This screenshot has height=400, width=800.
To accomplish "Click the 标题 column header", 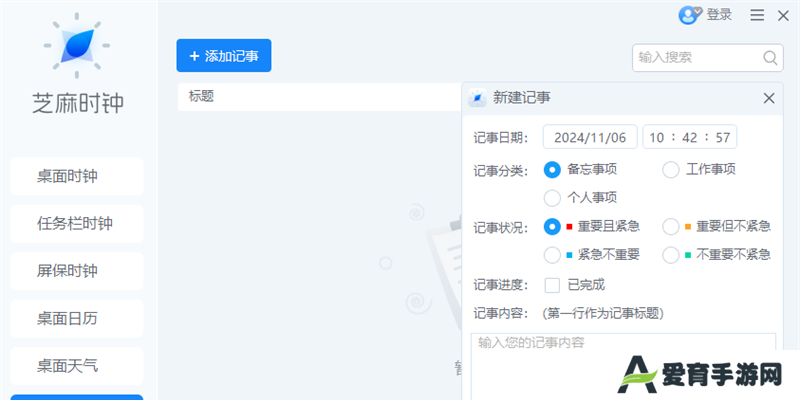I will click(x=201, y=96).
